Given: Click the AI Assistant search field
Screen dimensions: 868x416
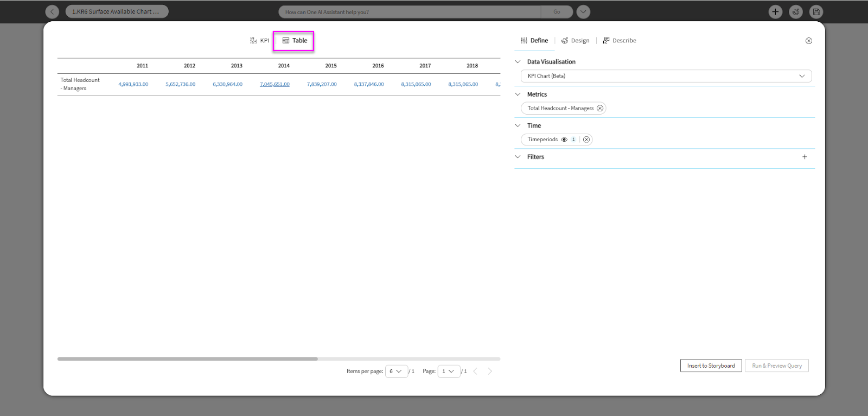Looking at the screenshot, I should (410, 12).
